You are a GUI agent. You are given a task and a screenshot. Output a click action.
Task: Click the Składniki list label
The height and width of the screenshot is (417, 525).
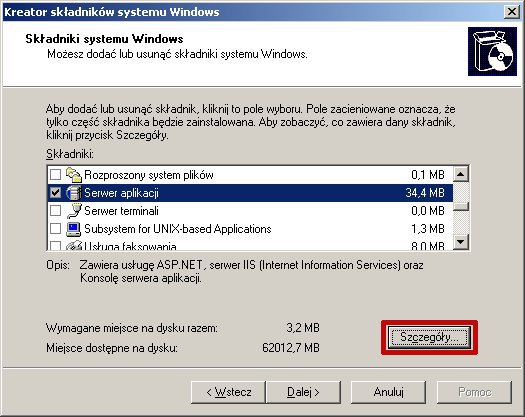[70, 154]
